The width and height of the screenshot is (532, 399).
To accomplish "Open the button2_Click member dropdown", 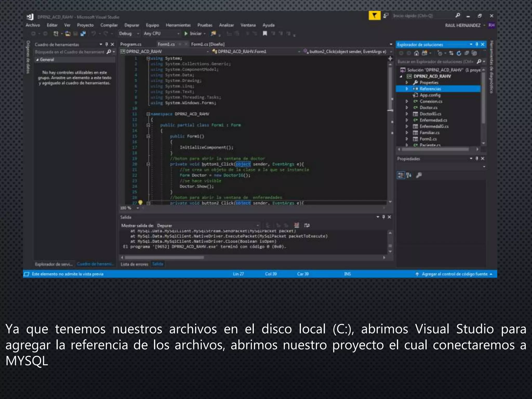I will pos(348,51).
